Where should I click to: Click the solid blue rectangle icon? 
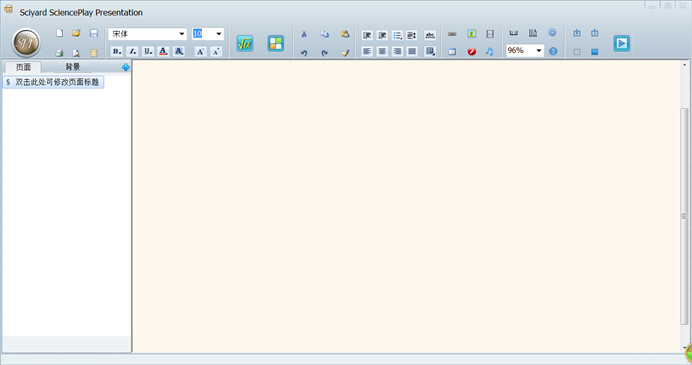point(595,52)
